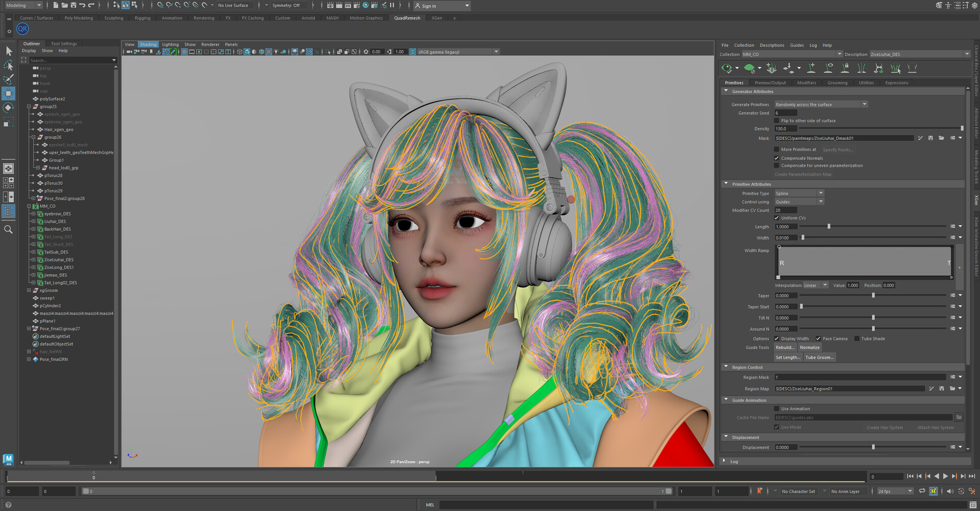Open the Primitive Type Spline dropdown
The image size is (980, 511).
tap(799, 193)
